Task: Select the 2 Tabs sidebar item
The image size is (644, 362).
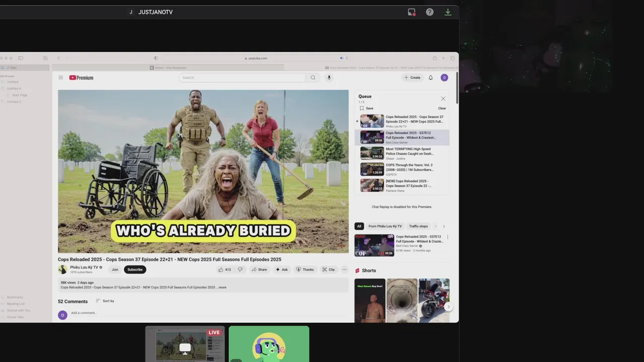Action: 25,67
